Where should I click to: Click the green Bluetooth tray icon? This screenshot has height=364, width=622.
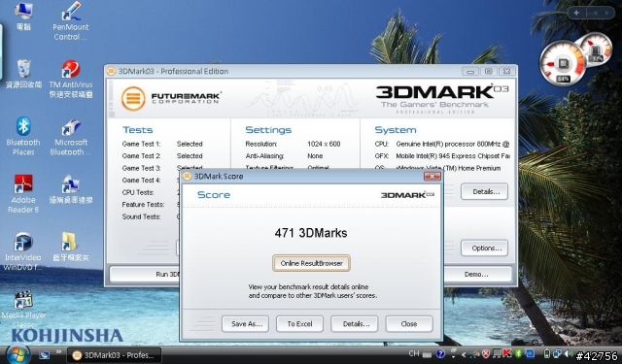[518, 353]
